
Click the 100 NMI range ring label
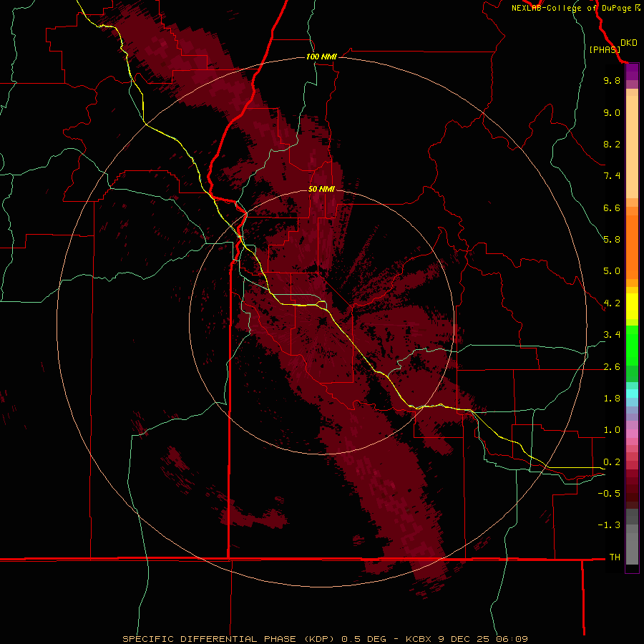point(321,57)
